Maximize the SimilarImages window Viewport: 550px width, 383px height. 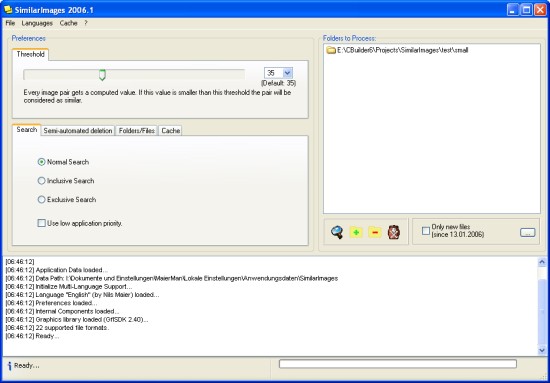(x=526, y=9)
